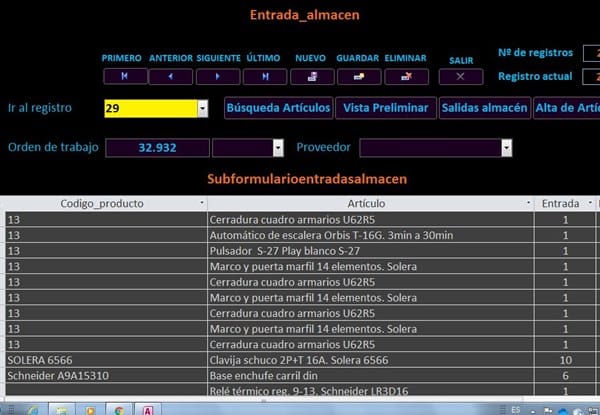This screenshot has width=600, height=415.
Task: Click the Nº de registros value box
Action: [x=592, y=53]
